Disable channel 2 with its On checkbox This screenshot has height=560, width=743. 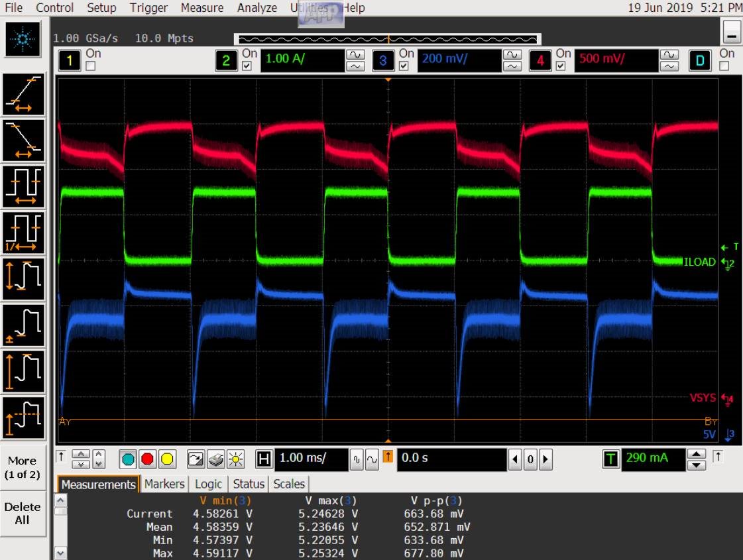[x=247, y=66]
